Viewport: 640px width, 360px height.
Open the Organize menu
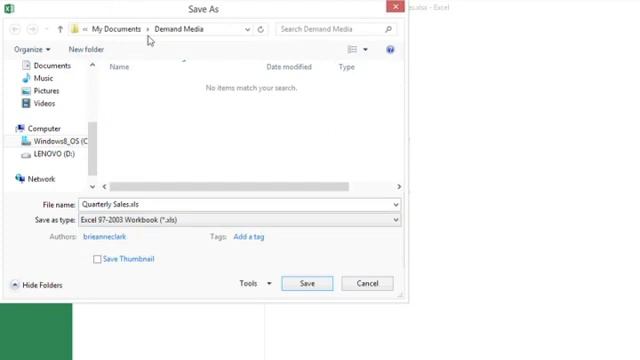coord(32,49)
